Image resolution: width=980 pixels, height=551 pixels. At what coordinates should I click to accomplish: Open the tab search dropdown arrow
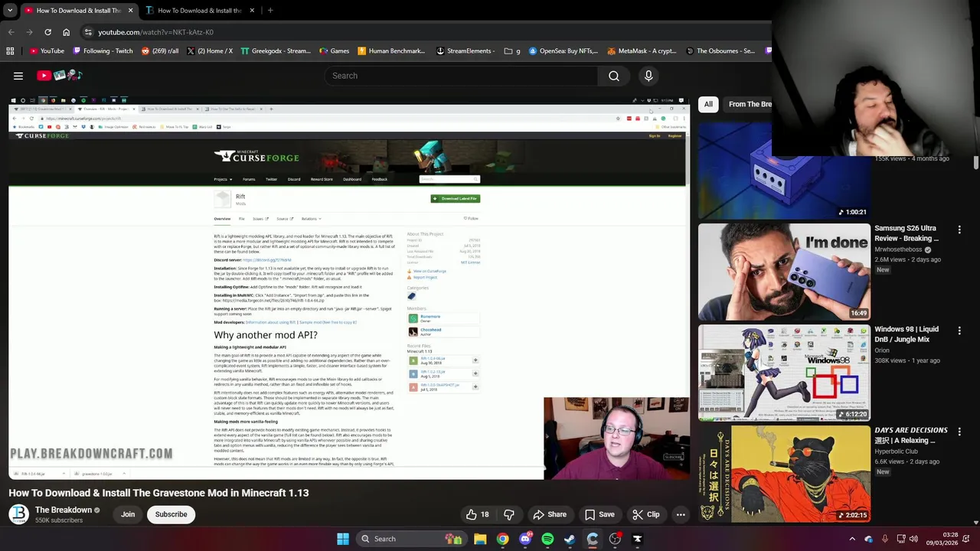coord(9,11)
